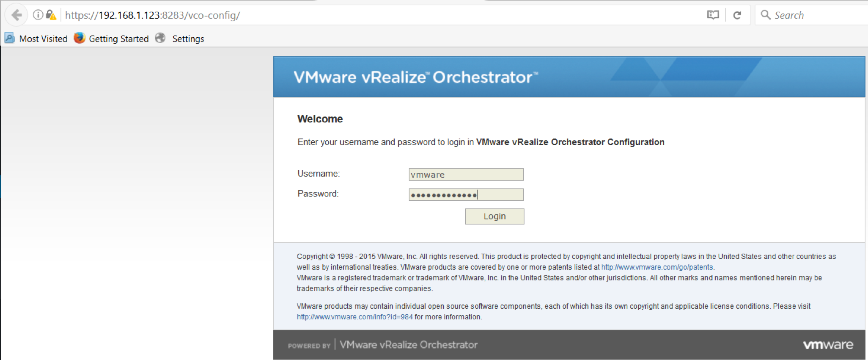Click the VMware vRealize Orchestrator header title
This screenshot has width=868, height=360.
coord(416,78)
